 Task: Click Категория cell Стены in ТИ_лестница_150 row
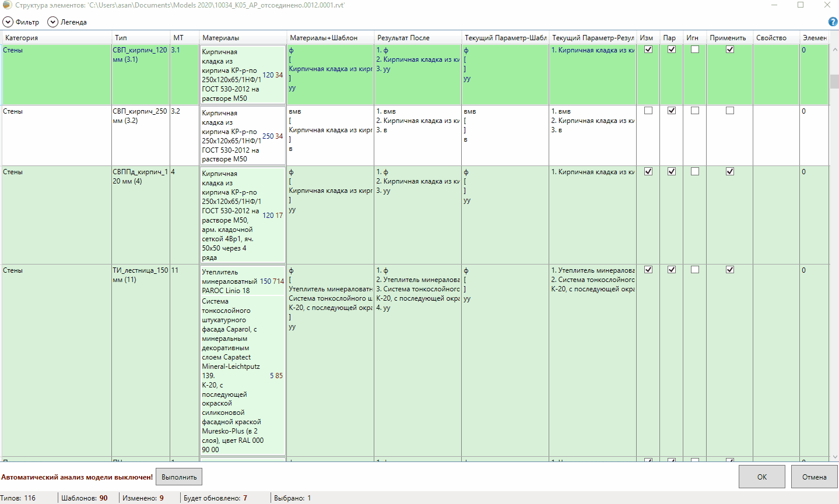57,361
